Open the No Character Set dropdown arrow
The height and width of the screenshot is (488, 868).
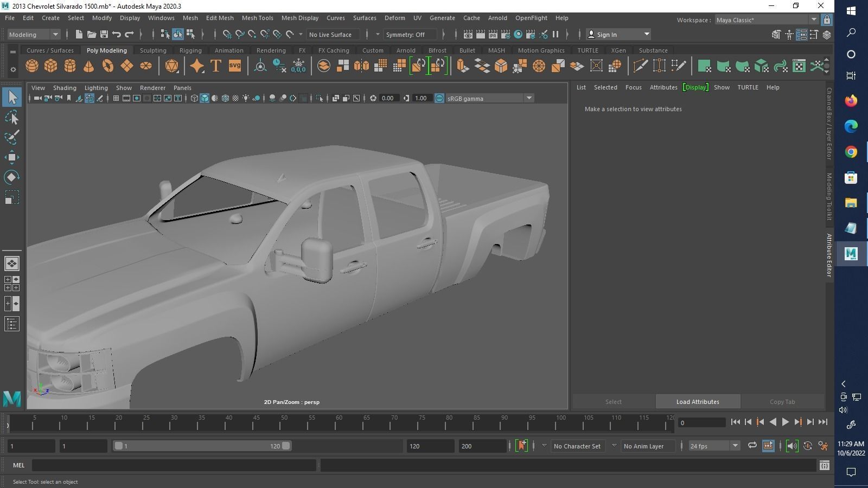(544, 446)
